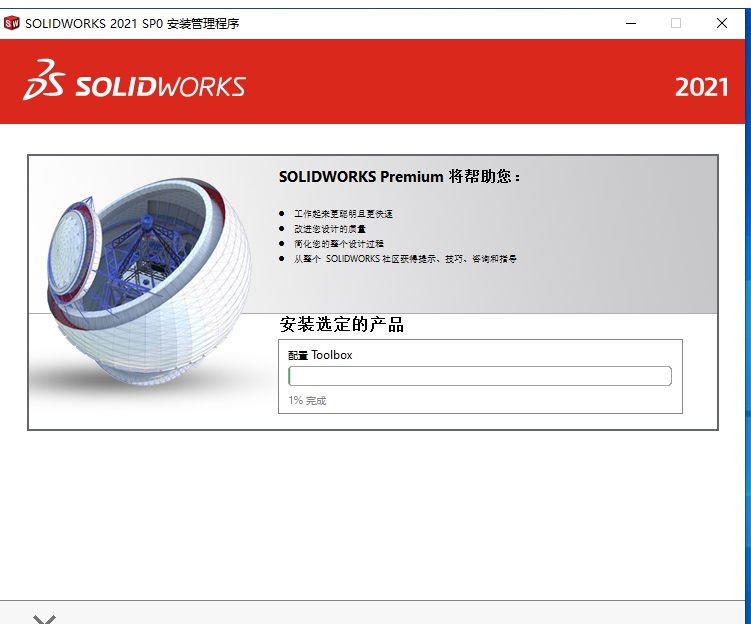Viewport: 751px width, 624px height.
Task: Click the '配置 Toolbox' label
Action: (x=320, y=355)
